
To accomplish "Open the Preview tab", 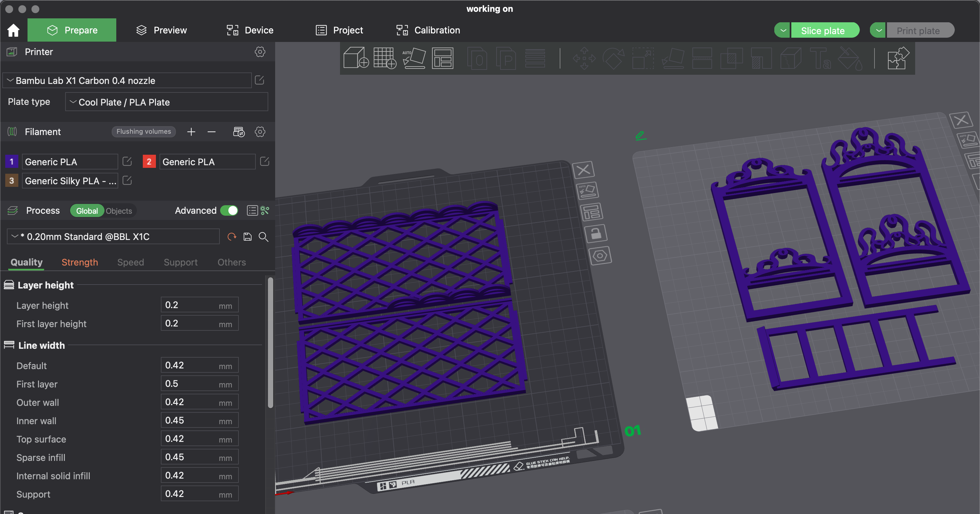I will 162,30.
